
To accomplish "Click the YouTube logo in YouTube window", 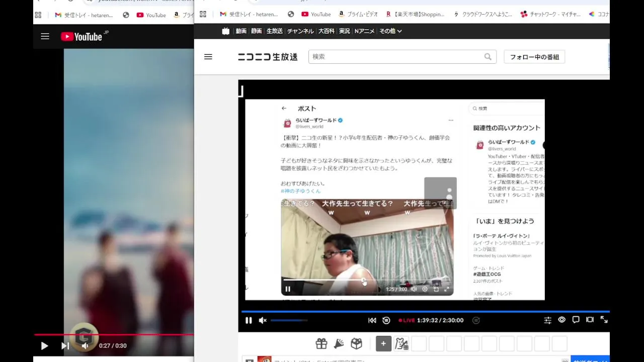I will [x=82, y=36].
